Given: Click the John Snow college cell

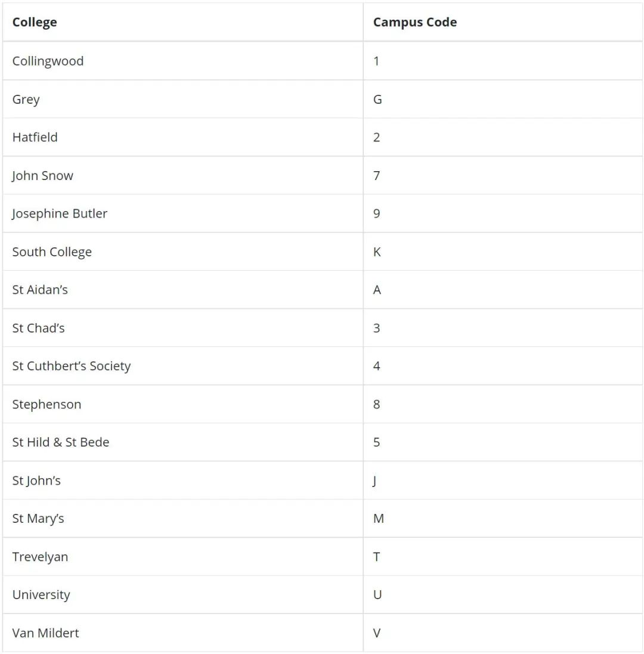Looking at the screenshot, I should pos(42,176).
